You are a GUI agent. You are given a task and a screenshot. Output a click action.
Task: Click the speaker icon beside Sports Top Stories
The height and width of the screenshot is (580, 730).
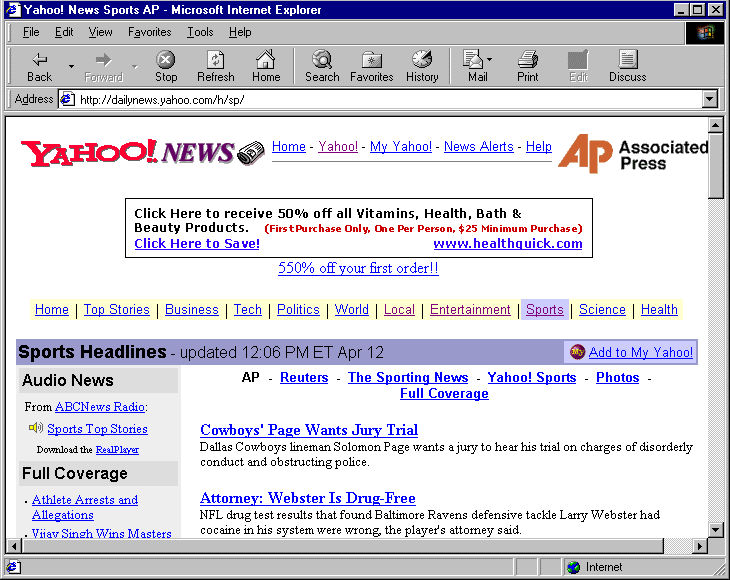pyautogui.click(x=35, y=427)
